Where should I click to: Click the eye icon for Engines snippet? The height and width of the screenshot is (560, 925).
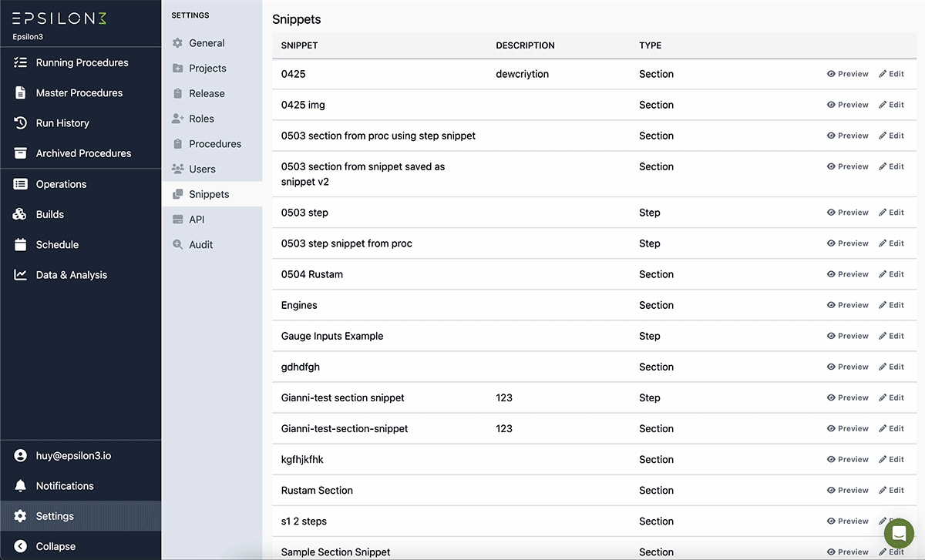point(831,305)
